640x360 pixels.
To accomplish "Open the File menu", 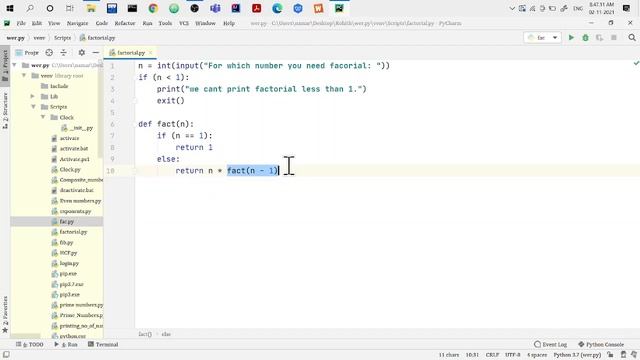I will pyautogui.click(x=21, y=23).
